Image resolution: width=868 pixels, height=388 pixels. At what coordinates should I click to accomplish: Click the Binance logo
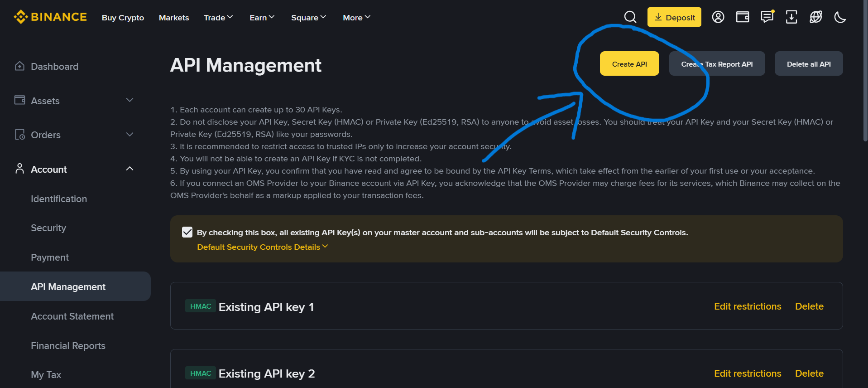[x=50, y=17]
